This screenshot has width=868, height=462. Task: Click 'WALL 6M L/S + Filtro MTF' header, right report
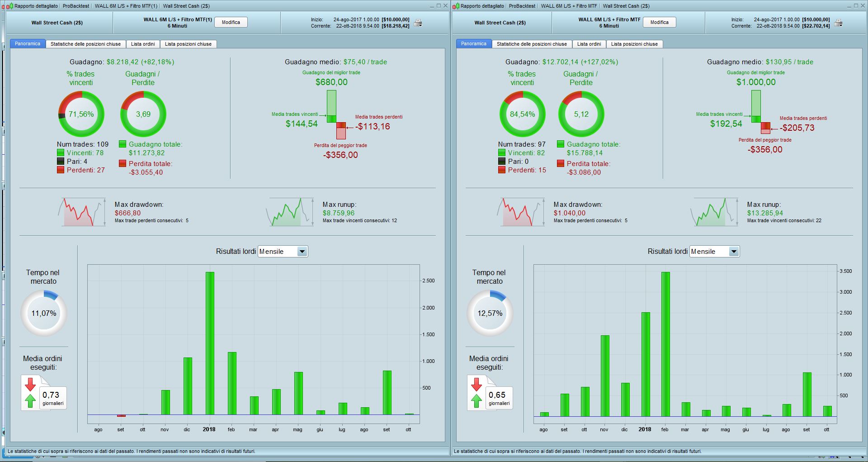coord(609,19)
